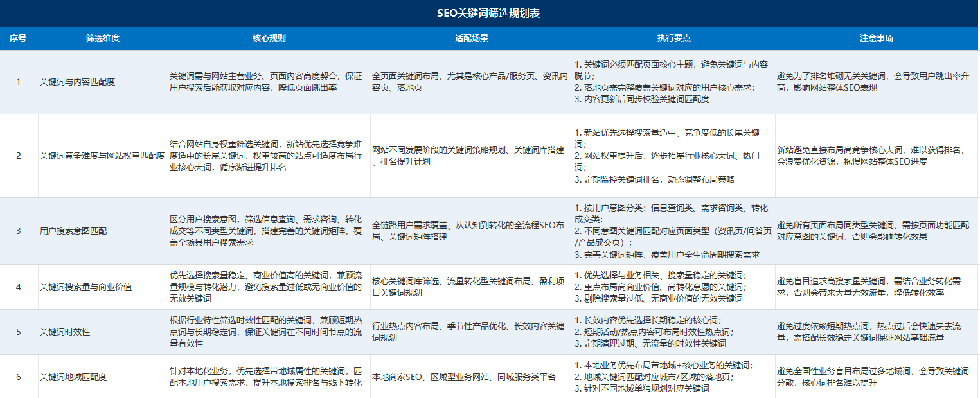Click execution cell starting 本地业务优先布局
The width and height of the screenshot is (980, 398).
(674, 376)
